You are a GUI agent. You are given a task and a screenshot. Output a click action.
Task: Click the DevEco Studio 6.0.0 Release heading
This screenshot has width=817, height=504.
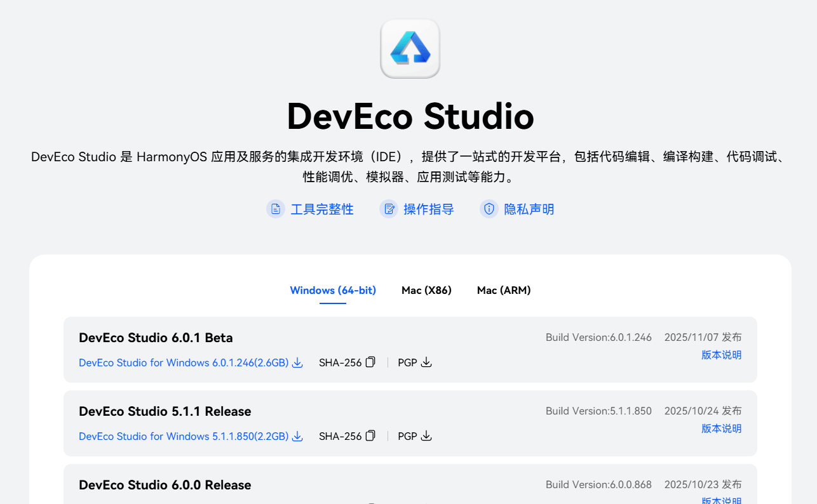(165, 485)
